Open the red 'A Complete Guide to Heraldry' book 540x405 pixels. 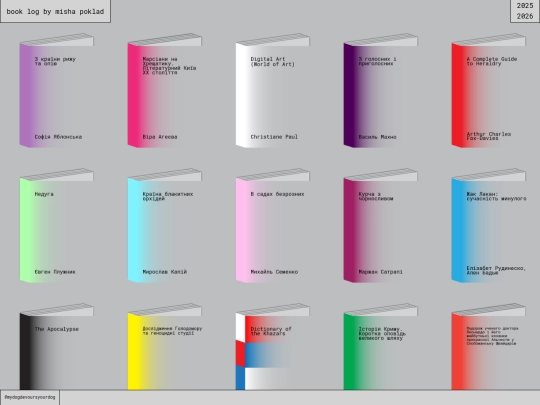tap(489, 91)
